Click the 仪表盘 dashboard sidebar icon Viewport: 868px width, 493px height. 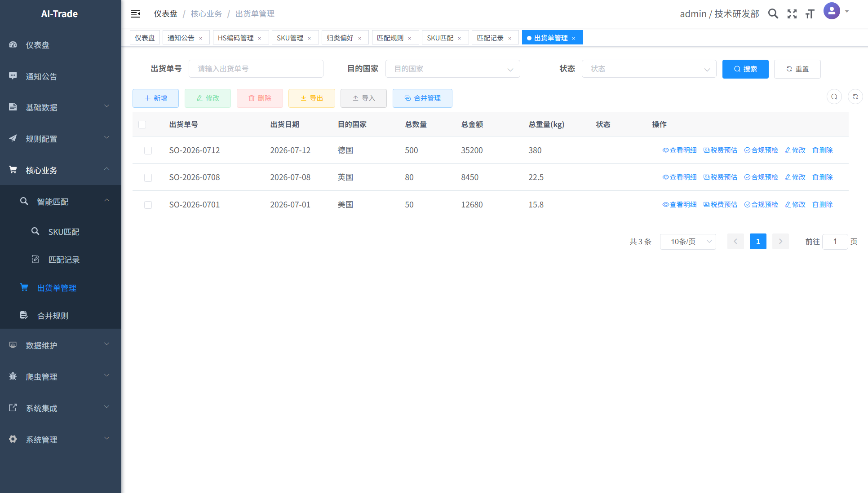(13, 44)
